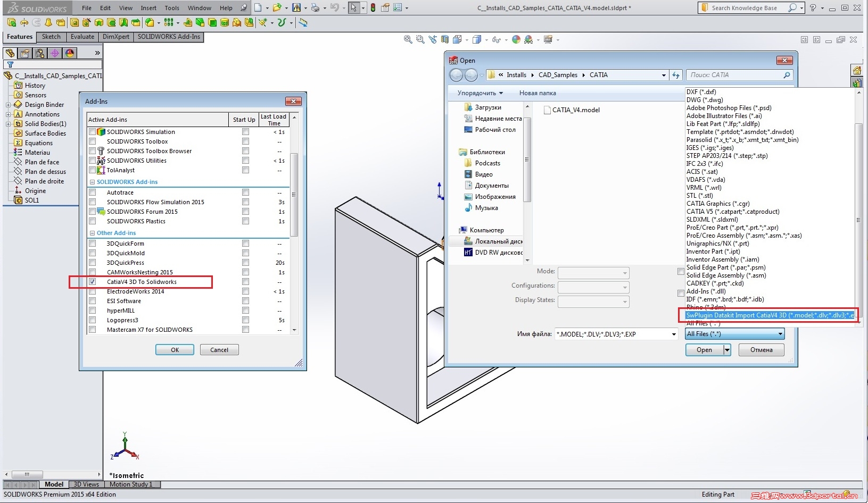Click the Back navigation button in Open dialog

[x=456, y=76]
